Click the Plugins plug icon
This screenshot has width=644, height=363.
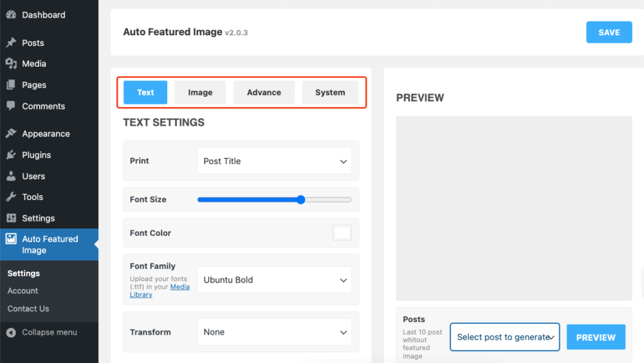(11, 155)
